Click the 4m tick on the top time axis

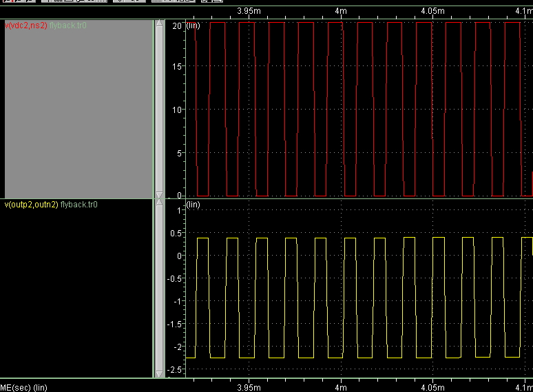coord(340,11)
